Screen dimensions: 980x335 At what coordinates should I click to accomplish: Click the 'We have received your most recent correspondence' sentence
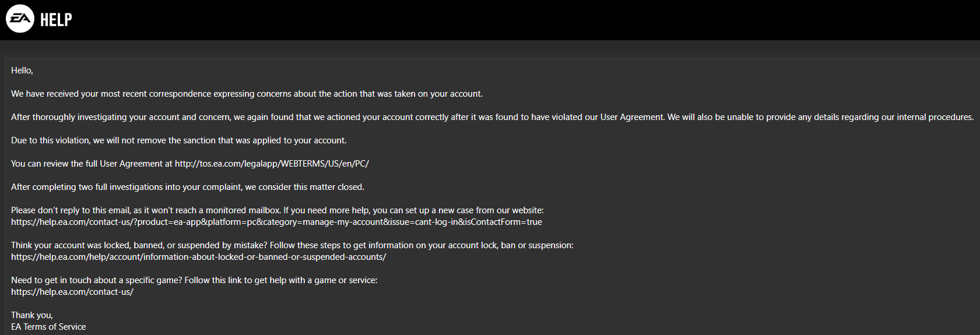[x=247, y=94]
